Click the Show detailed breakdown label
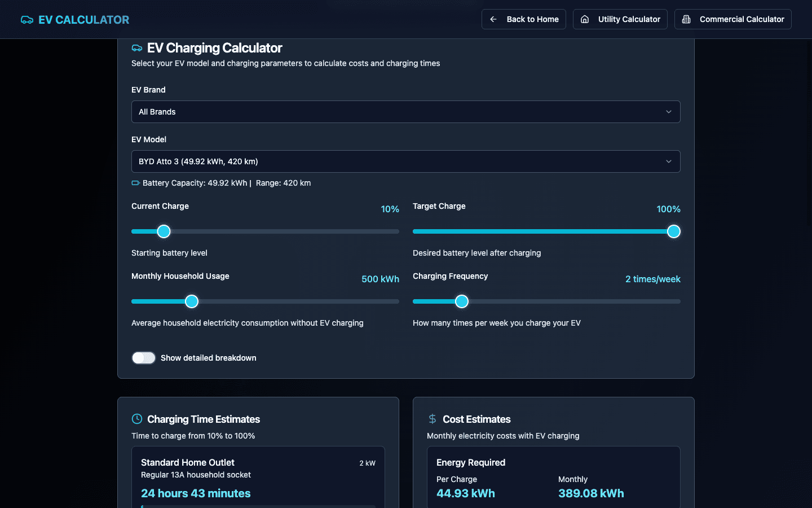 tap(209, 358)
